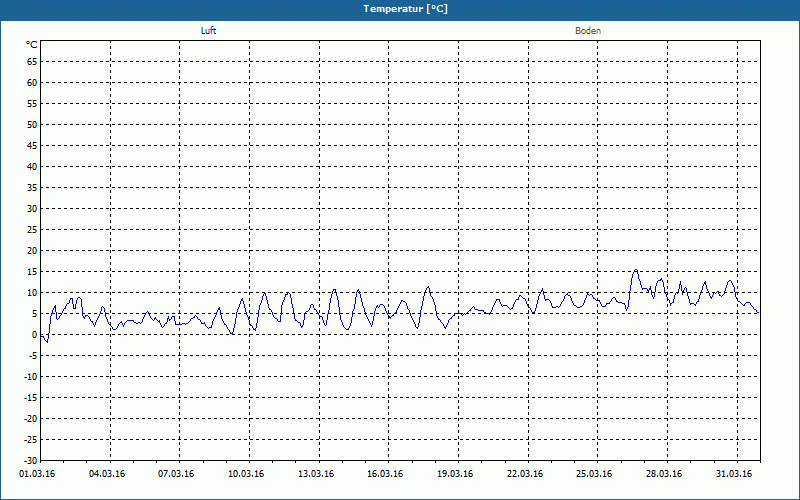Click the -25 value on y-axis
The image size is (800, 500).
click(31, 439)
